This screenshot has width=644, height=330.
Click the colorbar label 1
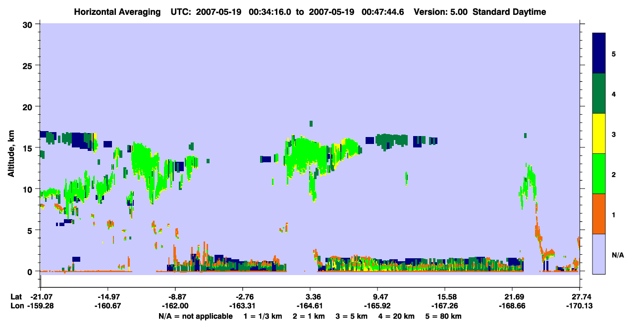click(614, 215)
